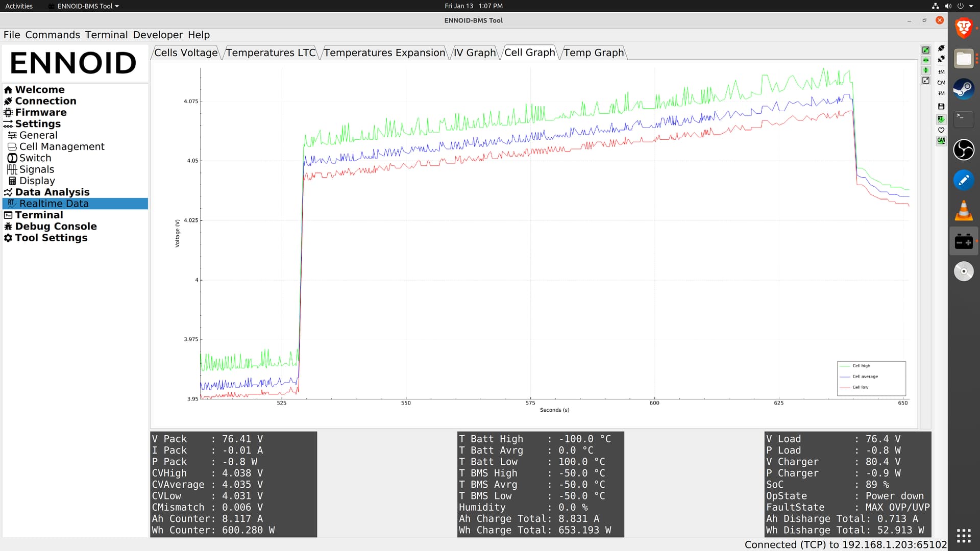
Task: Click the T Batt High -100.0 °C reading
Action: [x=534, y=439]
